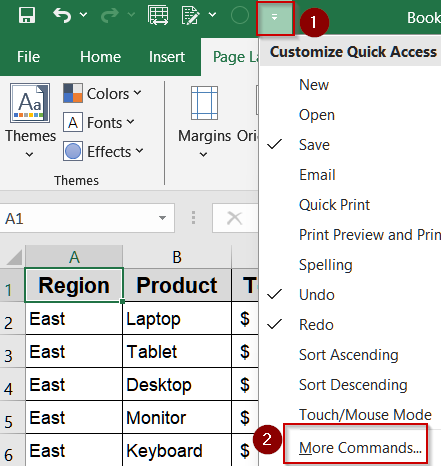This screenshot has width=441, height=466.
Task: Click the Themes Aa icon
Action: [x=30, y=103]
